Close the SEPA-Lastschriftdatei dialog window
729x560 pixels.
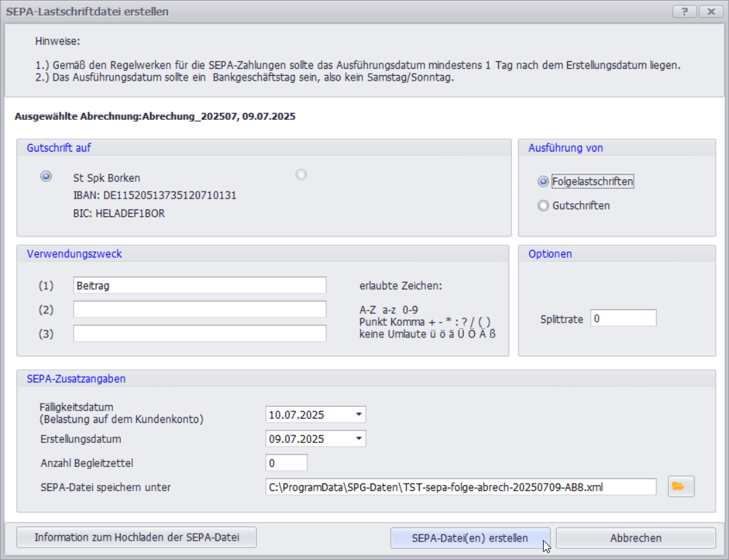click(710, 12)
